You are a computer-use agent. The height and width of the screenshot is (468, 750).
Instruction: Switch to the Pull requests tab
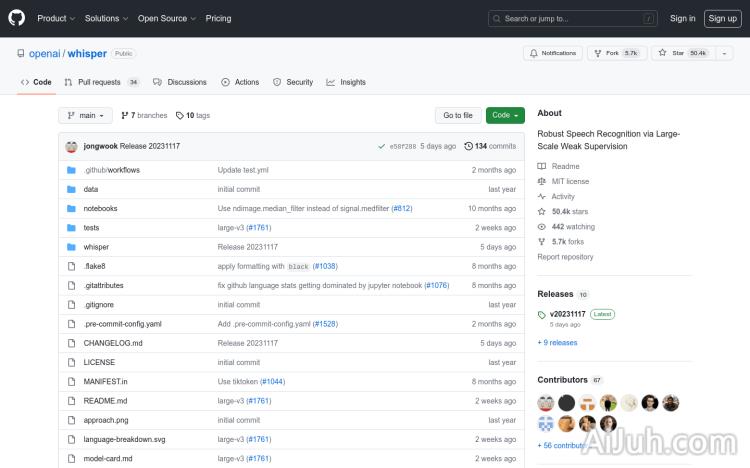99,82
